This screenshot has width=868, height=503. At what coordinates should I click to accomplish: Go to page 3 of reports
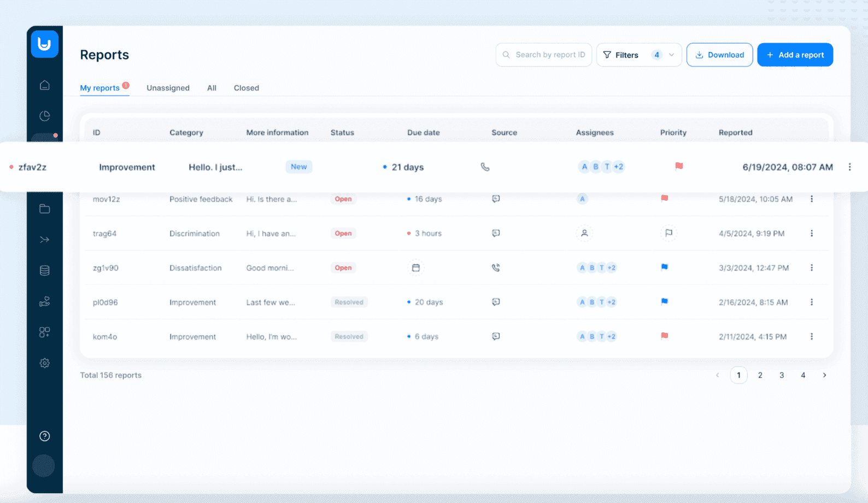(782, 375)
